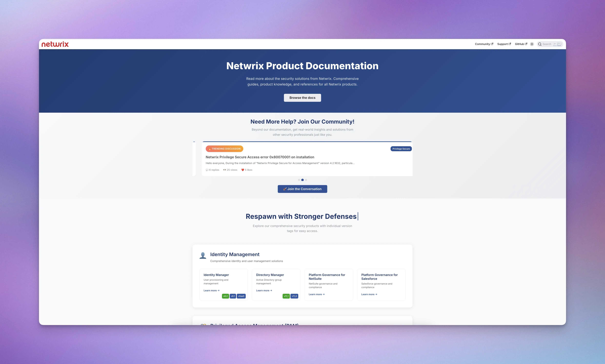Select Directory Manager v11_1 version tag

286,296
